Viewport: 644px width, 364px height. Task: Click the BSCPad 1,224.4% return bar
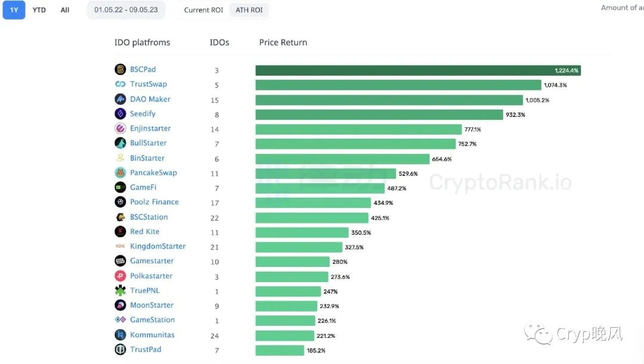pos(418,70)
